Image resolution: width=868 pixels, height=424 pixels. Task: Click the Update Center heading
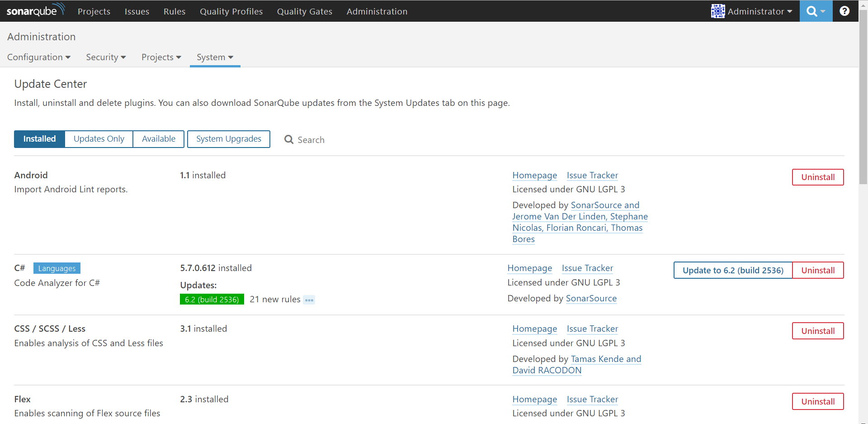(51, 84)
